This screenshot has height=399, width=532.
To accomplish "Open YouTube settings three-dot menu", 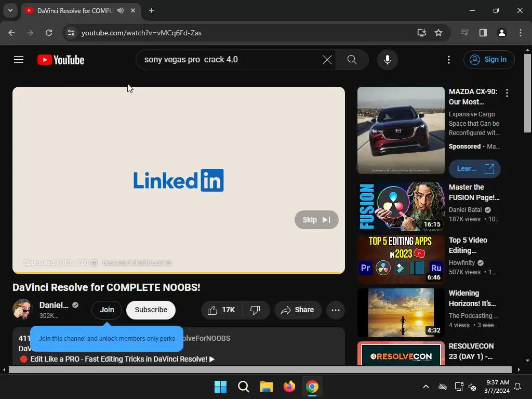I will pyautogui.click(x=448, y=60).
